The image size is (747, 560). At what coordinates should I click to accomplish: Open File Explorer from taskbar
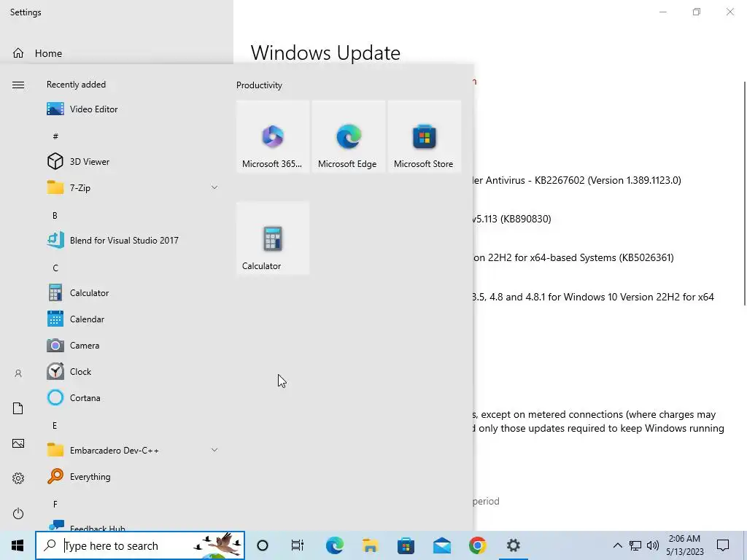[x=370, y=545]
